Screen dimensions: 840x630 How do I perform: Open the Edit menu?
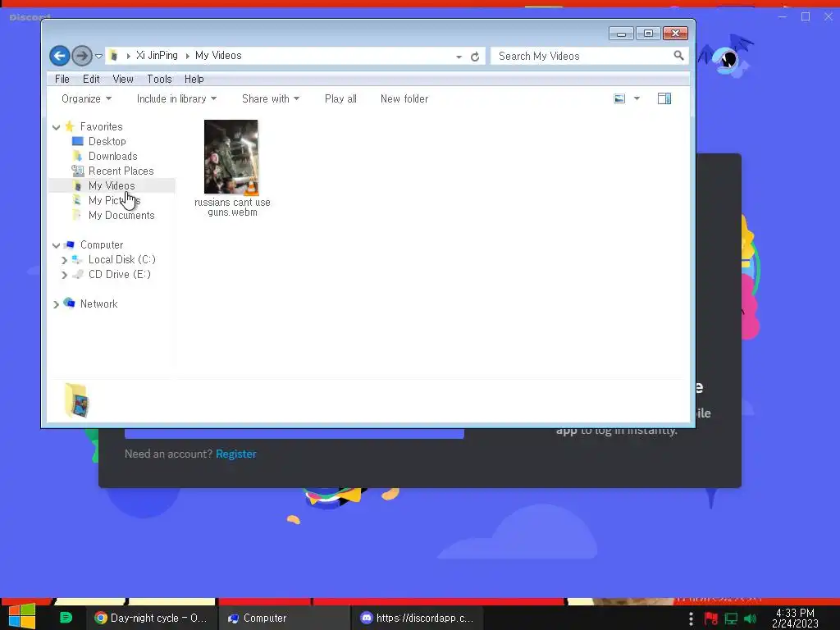pyautogui.click(x=91, y=80)
